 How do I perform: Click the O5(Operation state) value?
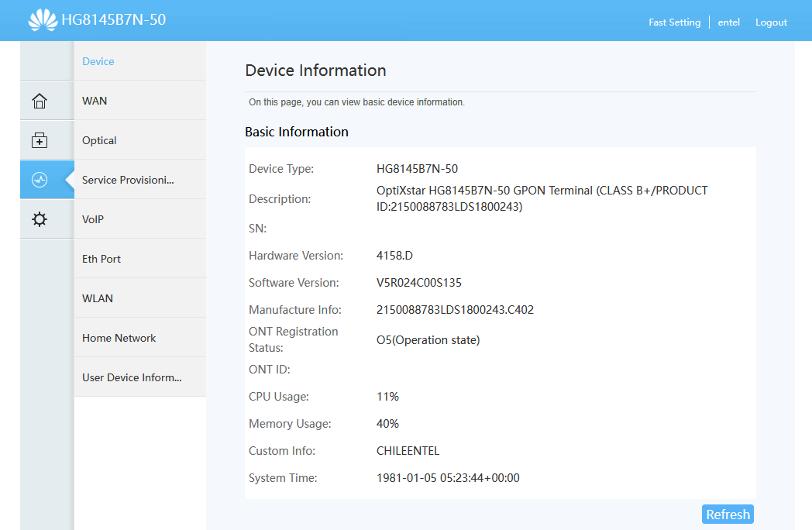click(x=428, y=340)
